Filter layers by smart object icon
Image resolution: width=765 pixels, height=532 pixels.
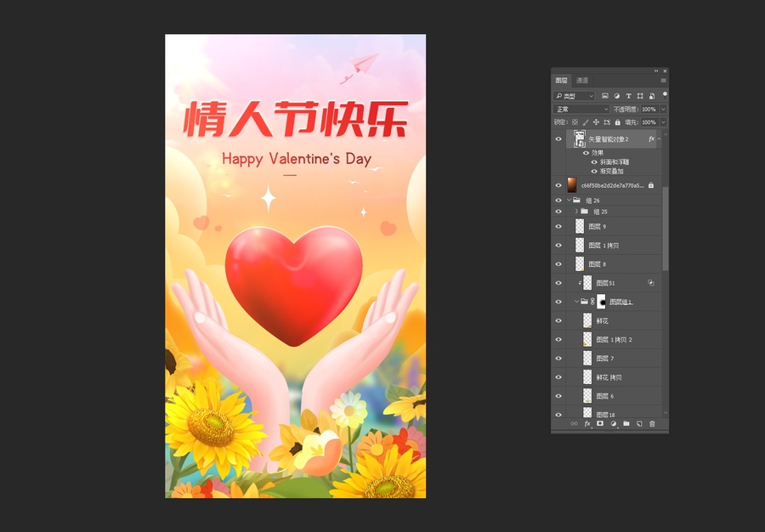652,96
